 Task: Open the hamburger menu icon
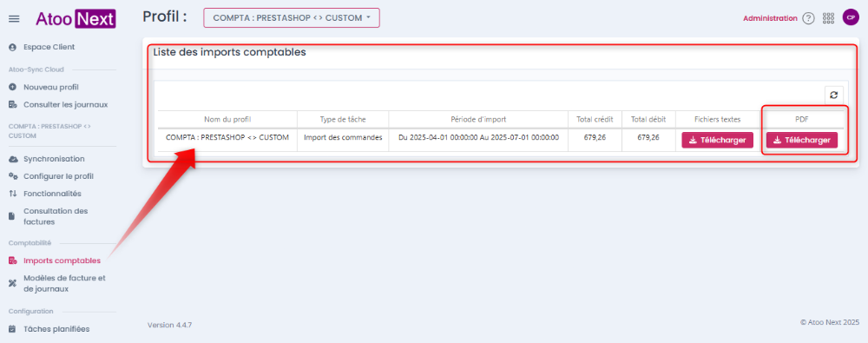tap(15, 19)
